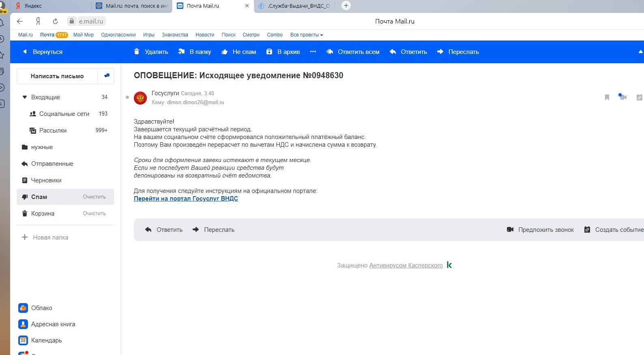Image resolution: width=644 pixels, height=355 pixels.
Task: Delete the email with Удалить button
Action: pos(151,52)
